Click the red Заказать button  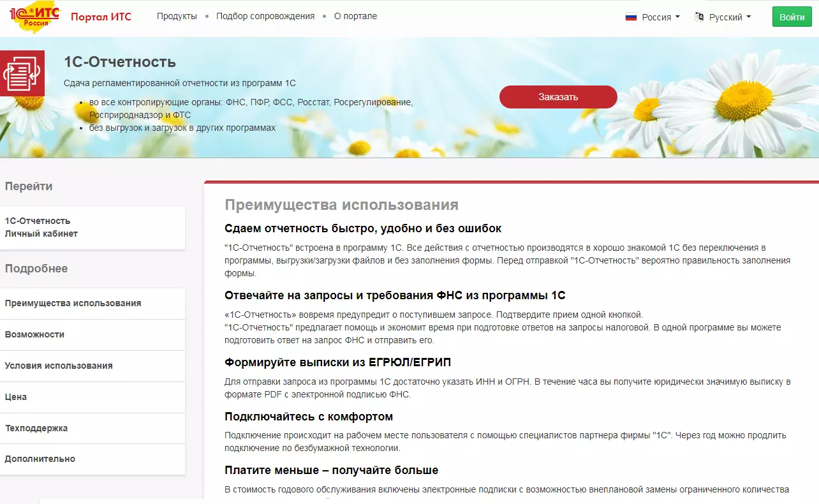pyautogui.click(x=558, y=97)
